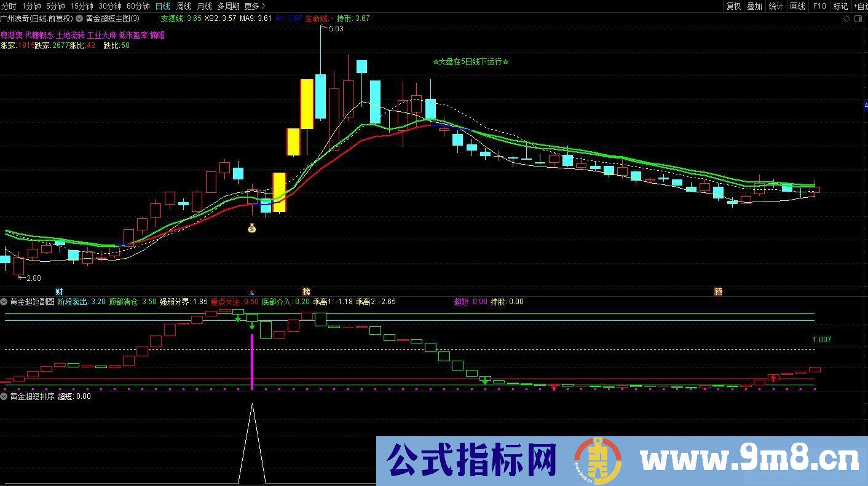This screenshot has height=486, width=868.
Task: Click the 跌家:2677 decliners count
Action: pos(52,45)
